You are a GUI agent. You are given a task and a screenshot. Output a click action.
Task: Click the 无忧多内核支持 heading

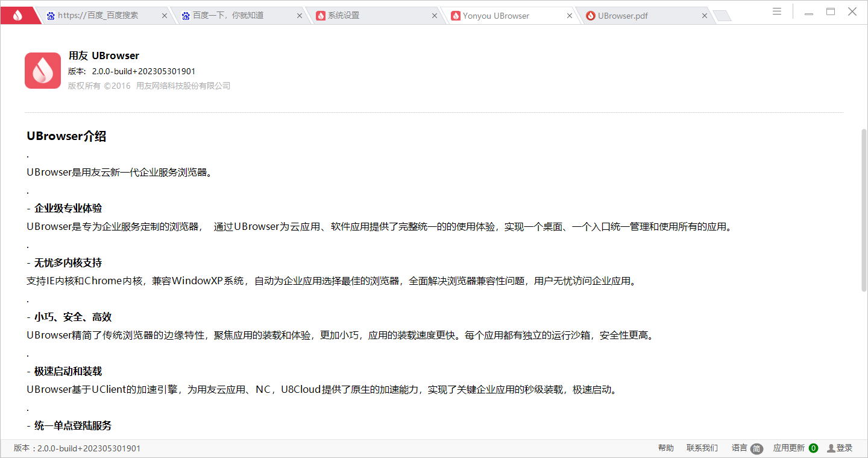click(68, 262)
